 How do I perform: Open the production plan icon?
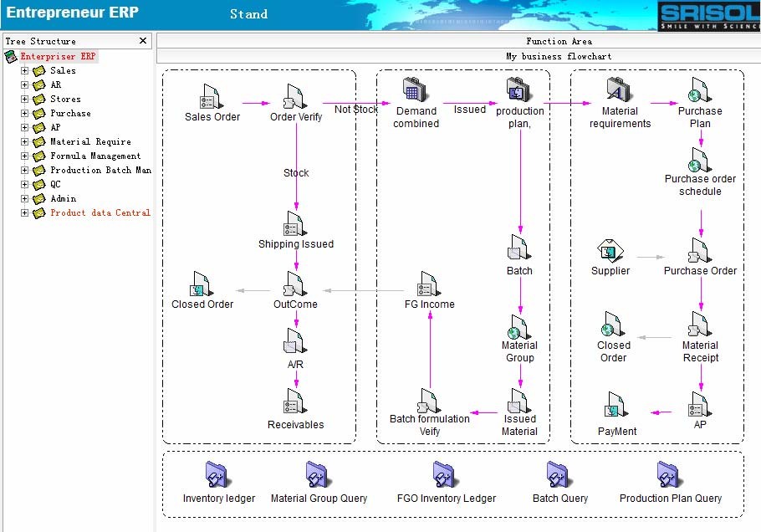[x=518, y=90]
